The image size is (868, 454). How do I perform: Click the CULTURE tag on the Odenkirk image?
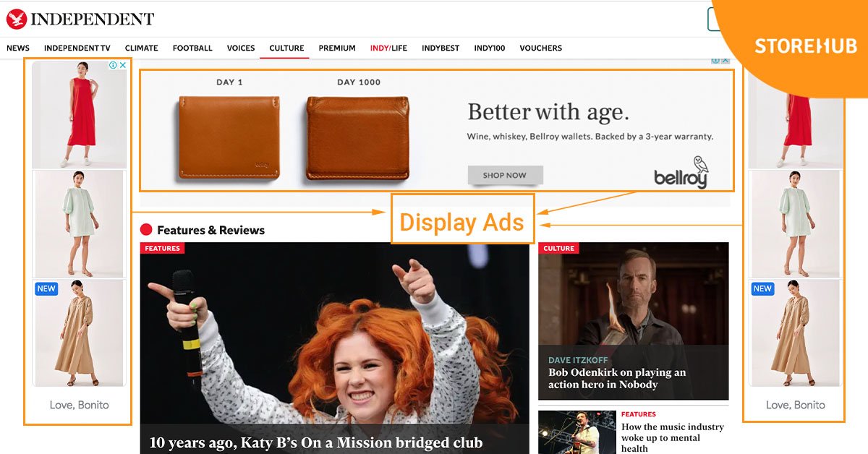[x=558, y=248]
